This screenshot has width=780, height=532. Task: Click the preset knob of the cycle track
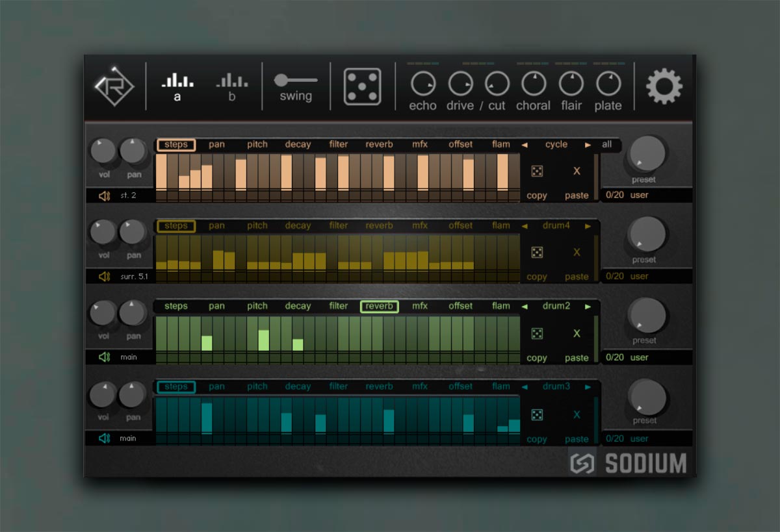coord(647,154)
